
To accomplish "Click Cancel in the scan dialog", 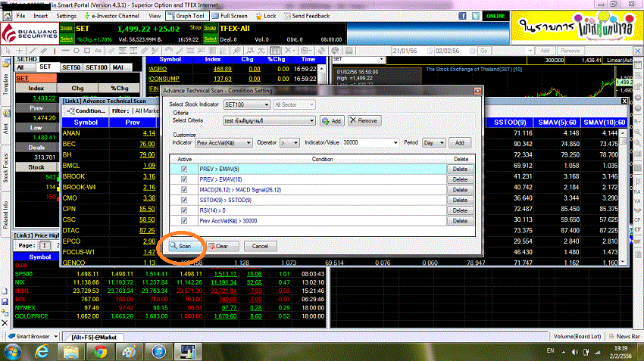I will (x=260, y=246).
